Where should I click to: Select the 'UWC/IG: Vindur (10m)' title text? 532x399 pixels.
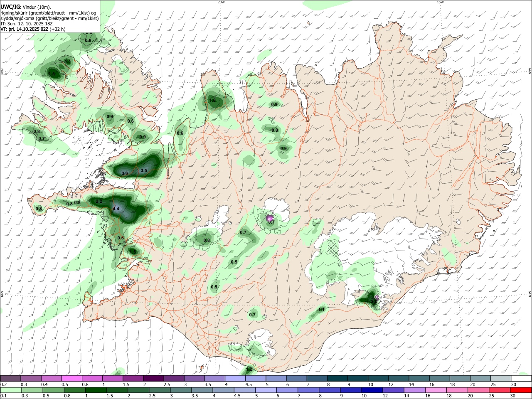26,7
